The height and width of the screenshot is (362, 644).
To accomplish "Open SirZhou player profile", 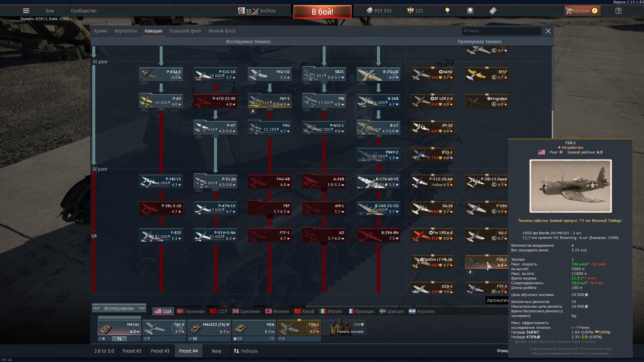I will (x=257, y=11).
